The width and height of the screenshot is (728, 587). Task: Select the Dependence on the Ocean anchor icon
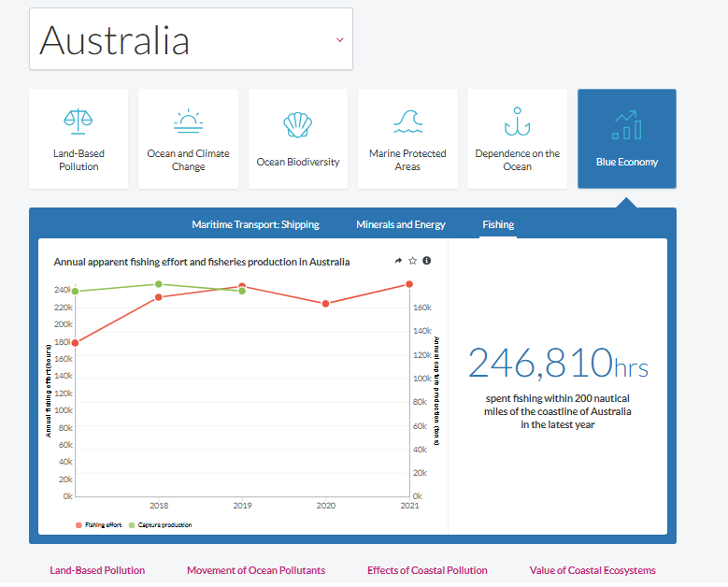click(x=517, y=122)
